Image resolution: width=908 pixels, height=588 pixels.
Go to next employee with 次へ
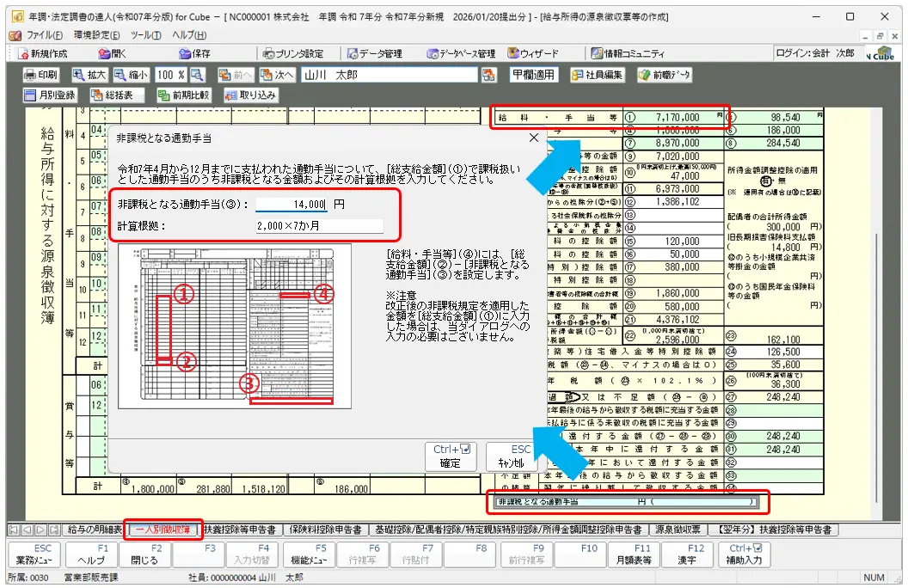(x=277, y=75)
